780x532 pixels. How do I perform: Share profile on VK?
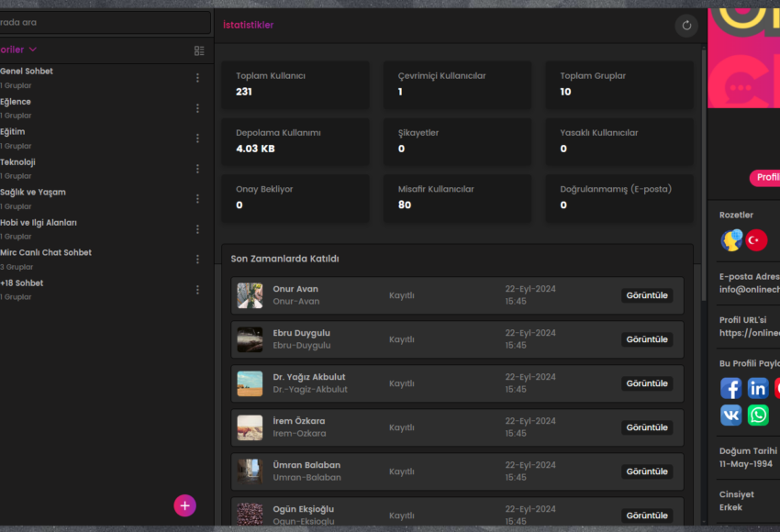(730, 416)
